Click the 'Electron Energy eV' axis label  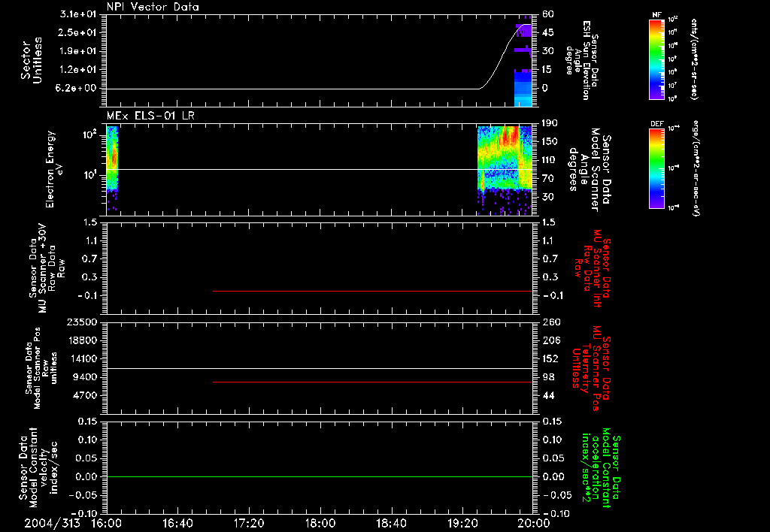(x=54, y=169)
